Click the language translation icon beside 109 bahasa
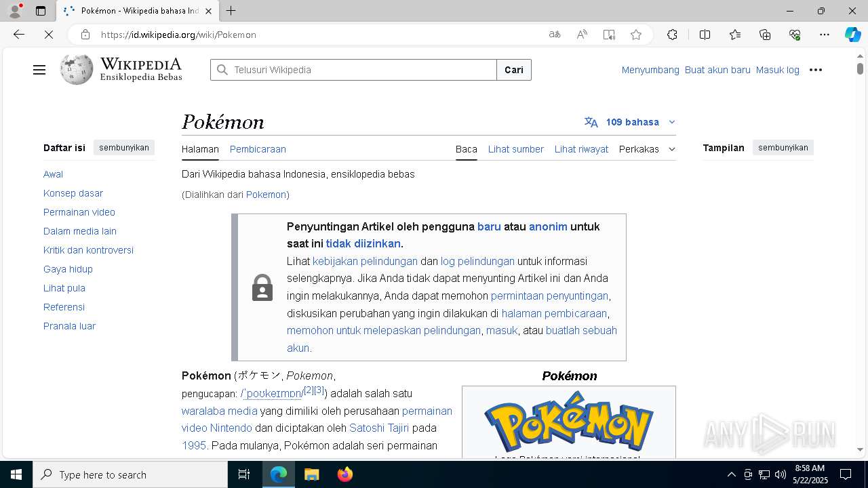The height and width of the screenshot is (488, 868). coord(591,122)
